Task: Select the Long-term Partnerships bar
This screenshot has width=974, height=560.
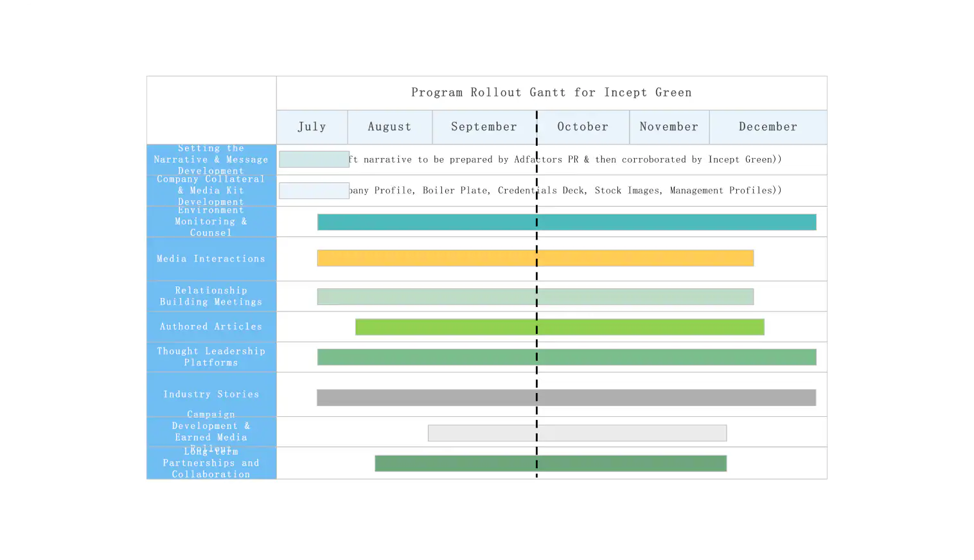Action: [x=551, y=462]
